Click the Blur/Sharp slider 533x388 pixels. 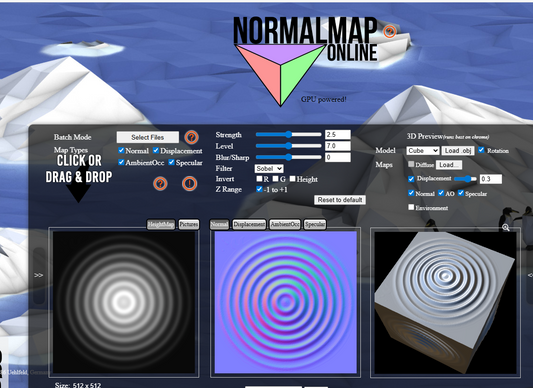point(288,157)
